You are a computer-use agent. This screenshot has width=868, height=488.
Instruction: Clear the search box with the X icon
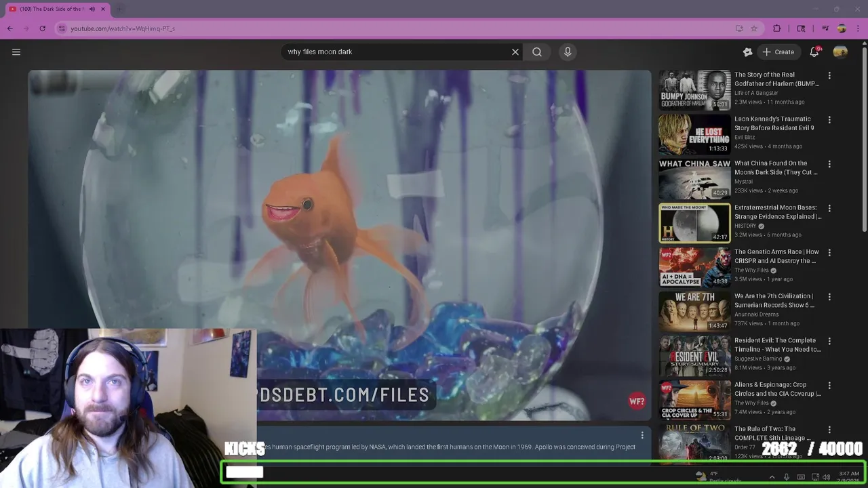[515, 52]
